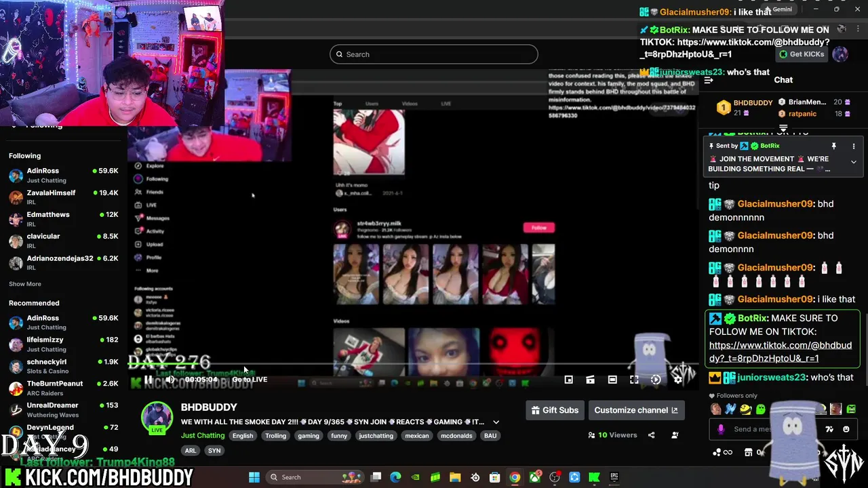This screenshot has height=488, width=868.
Task: Select the mcdonalds tag
Action: pos(456,436)
